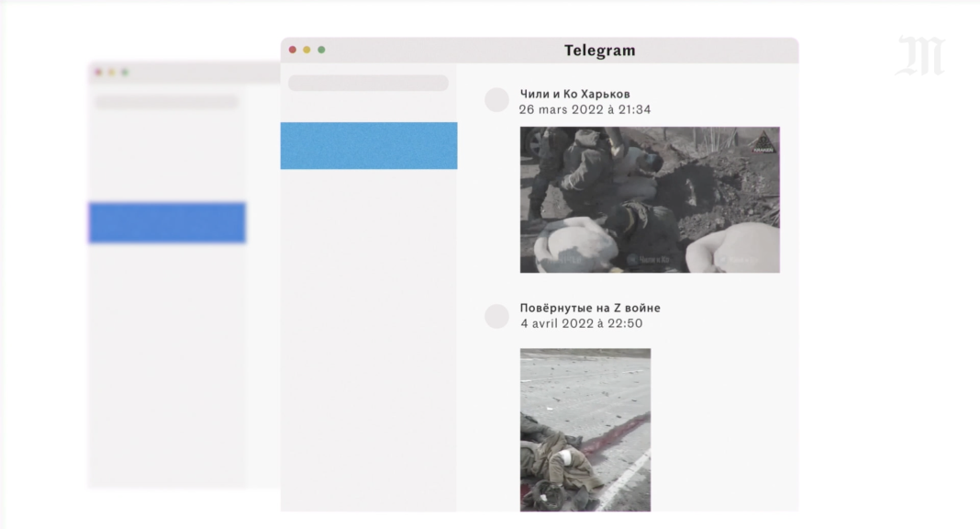Click the 4 avril 2022 à 22:50 timestamp

click(581, 323)
